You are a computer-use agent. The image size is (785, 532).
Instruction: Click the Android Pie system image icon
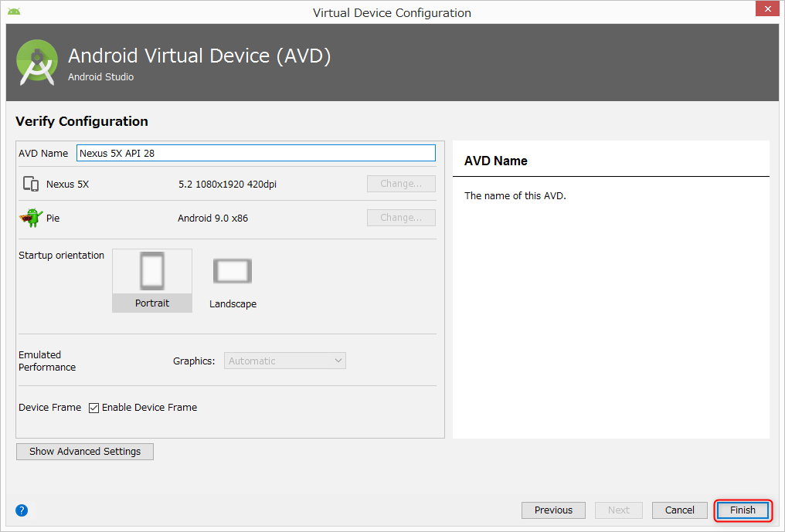tap(31, 218)
